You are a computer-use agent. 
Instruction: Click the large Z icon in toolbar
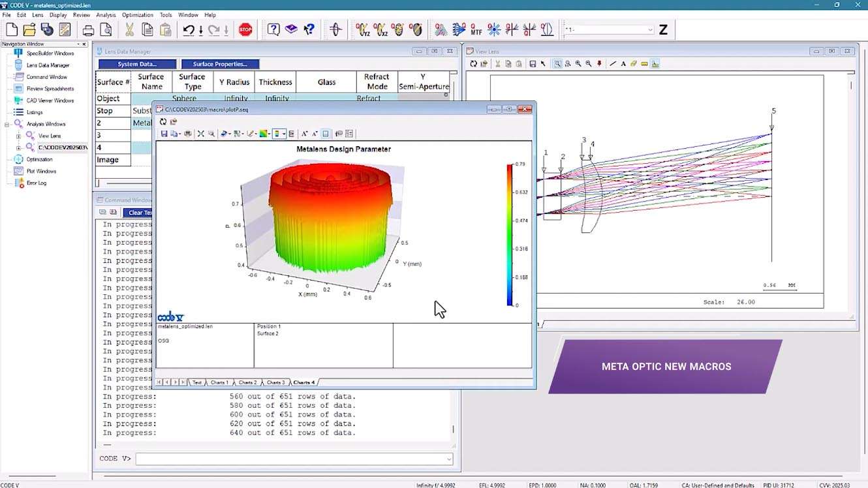coord(663,29)
